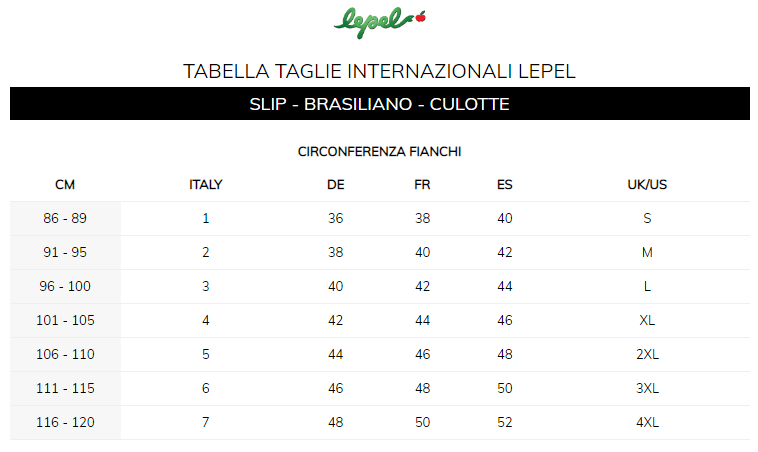The width and height of the screenshot is (758, 452).
Task: Click the 106 - 110 cm cell
Action: click(x=65, y=354)
